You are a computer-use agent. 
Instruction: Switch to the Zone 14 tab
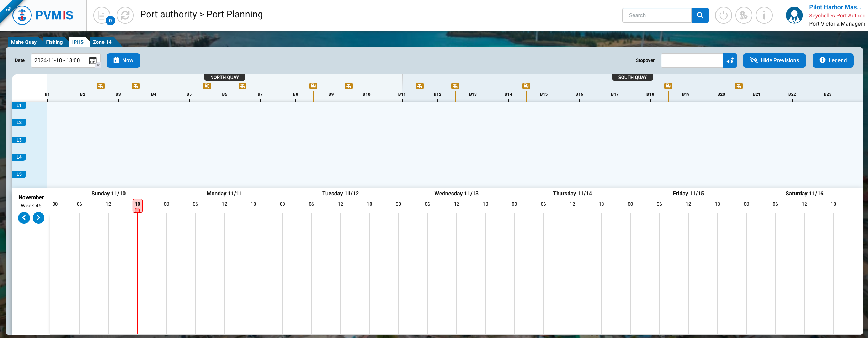102,42
